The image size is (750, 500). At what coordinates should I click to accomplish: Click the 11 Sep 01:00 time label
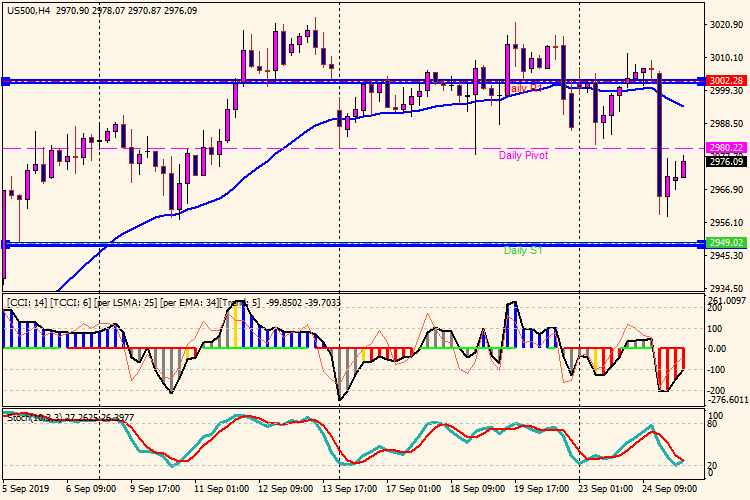coord(221,489)
